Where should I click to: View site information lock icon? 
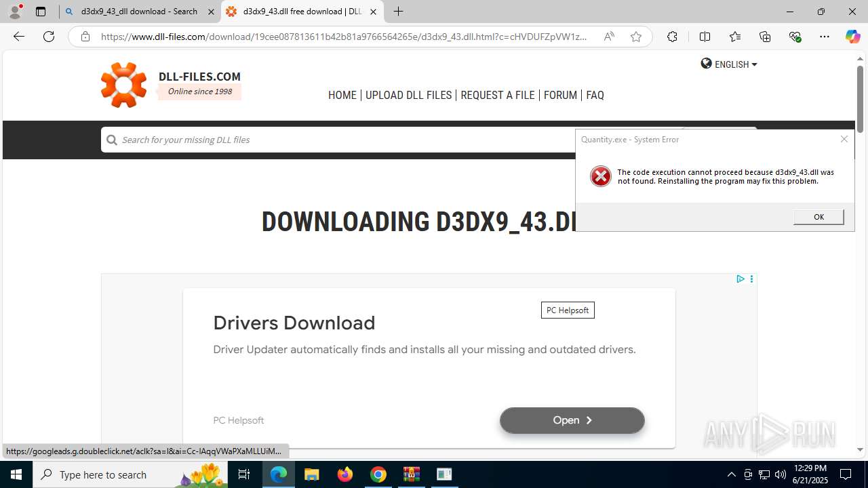point(85,37)
